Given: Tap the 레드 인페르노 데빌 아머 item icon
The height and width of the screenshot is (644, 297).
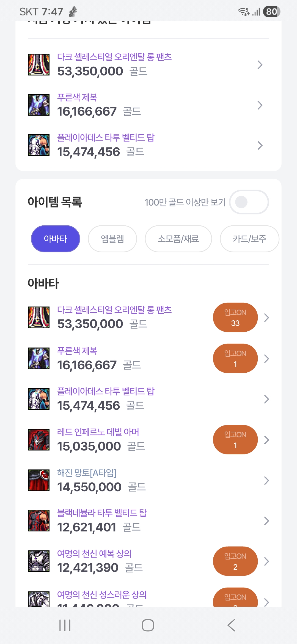Looking at the screenshot, I should pyautogui.click(x=39, y=440).
